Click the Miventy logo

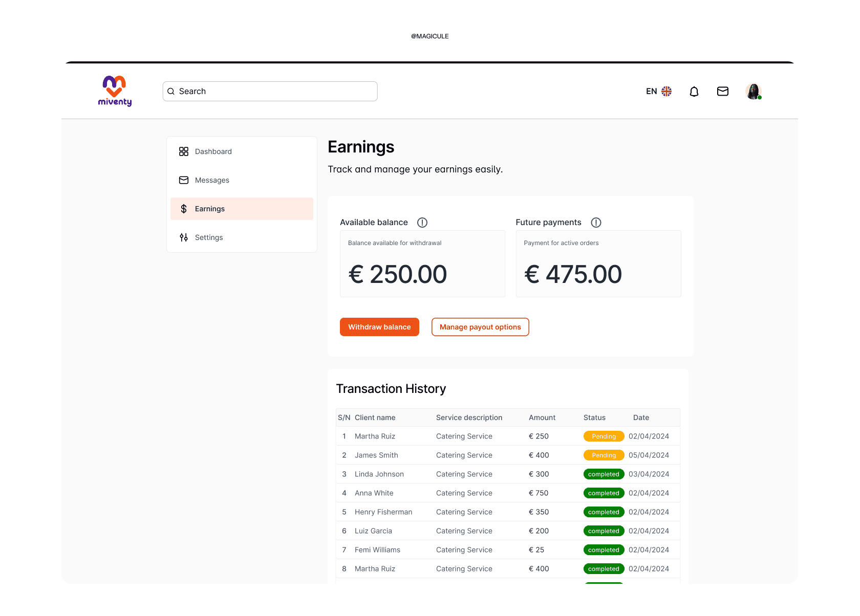[115, 91]
